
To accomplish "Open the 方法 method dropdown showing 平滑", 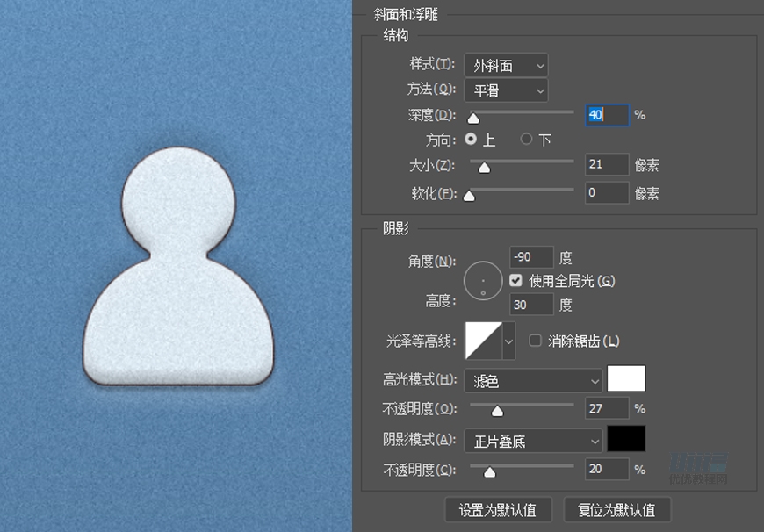I will point(506,90).
